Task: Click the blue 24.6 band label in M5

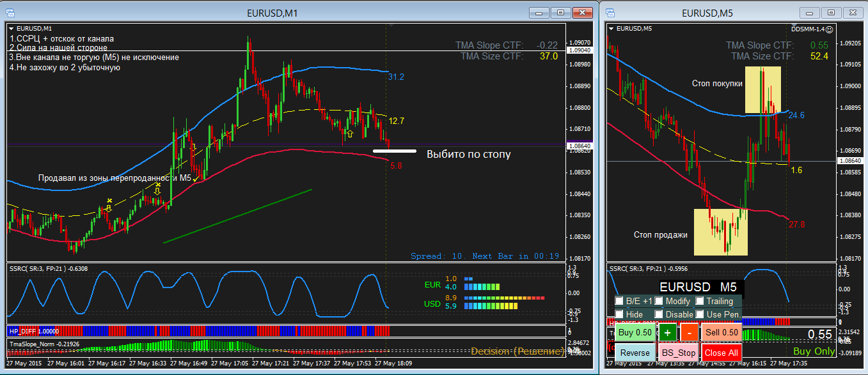Action: (x=796, y=115)
